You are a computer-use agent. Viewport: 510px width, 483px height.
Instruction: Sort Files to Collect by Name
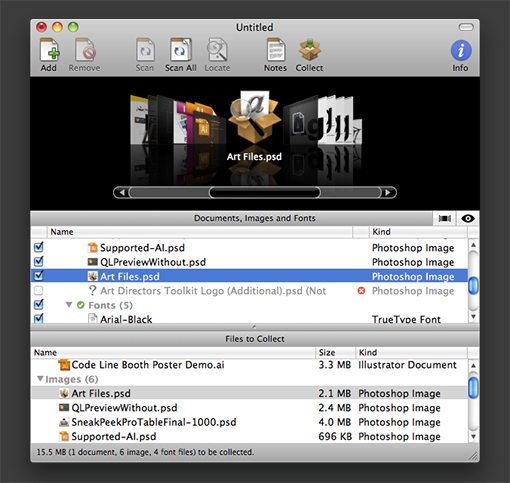click(x=173, y=352)
